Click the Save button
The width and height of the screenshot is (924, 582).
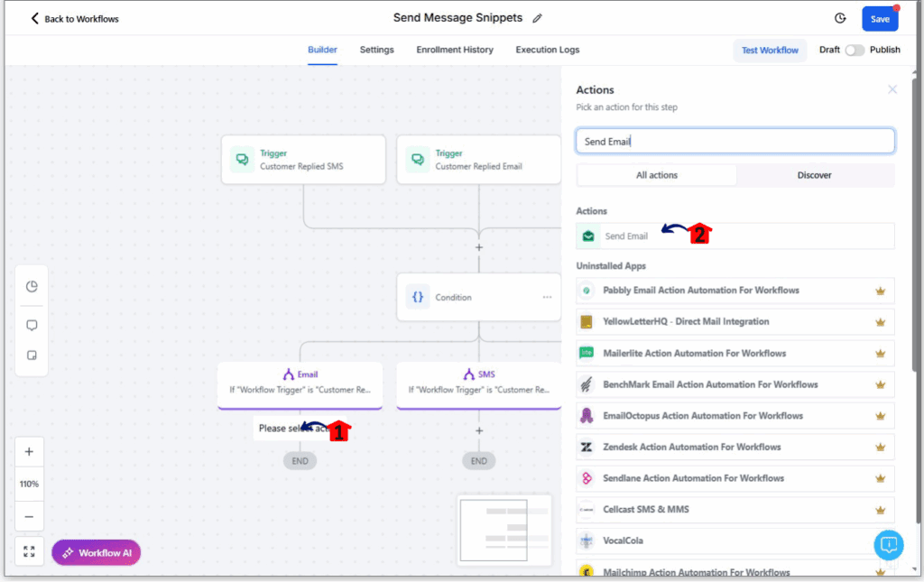click(880, 19)
